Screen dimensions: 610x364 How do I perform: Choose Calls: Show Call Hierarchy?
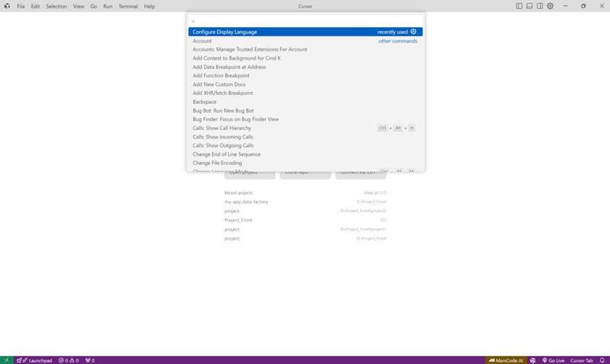[306, 128]
